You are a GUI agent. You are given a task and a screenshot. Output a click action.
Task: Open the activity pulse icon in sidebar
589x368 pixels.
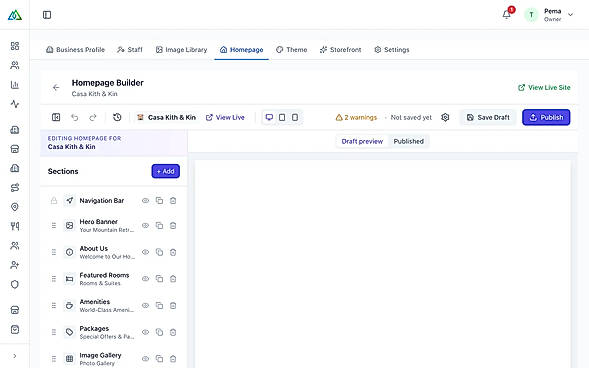pos(15,104)
